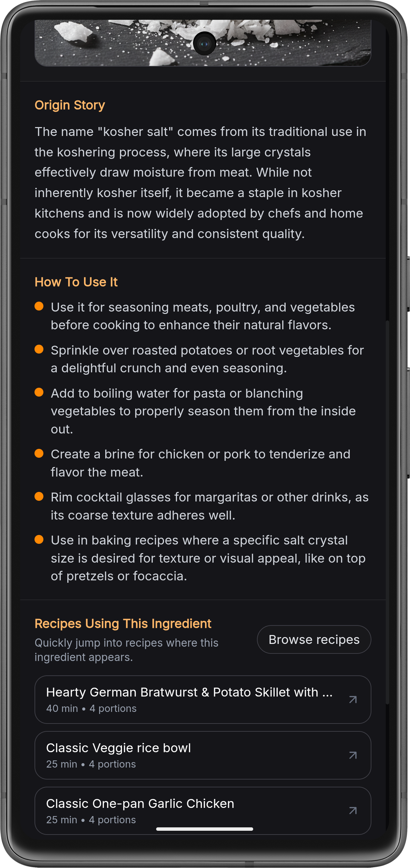Click the Origin Story heading

click(x=70, y=105)
